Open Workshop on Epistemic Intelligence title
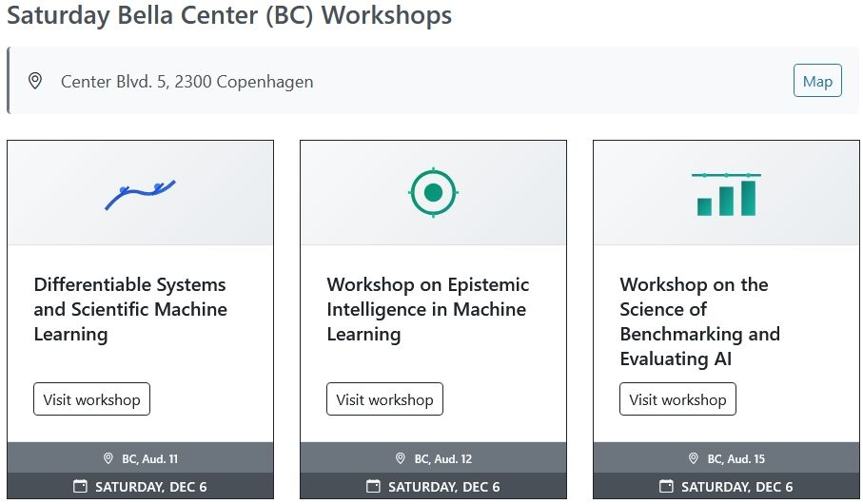Screen dimensions: 863x504 (427, 309)
